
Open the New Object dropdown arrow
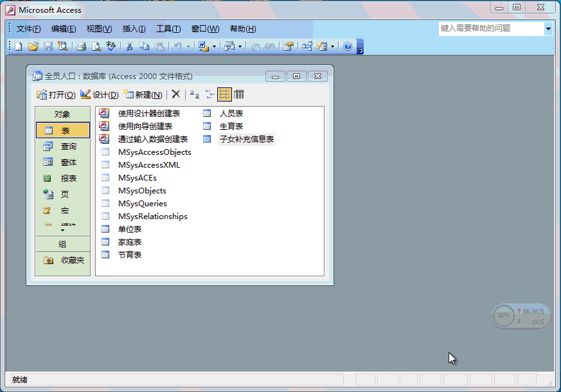point(333,46)
